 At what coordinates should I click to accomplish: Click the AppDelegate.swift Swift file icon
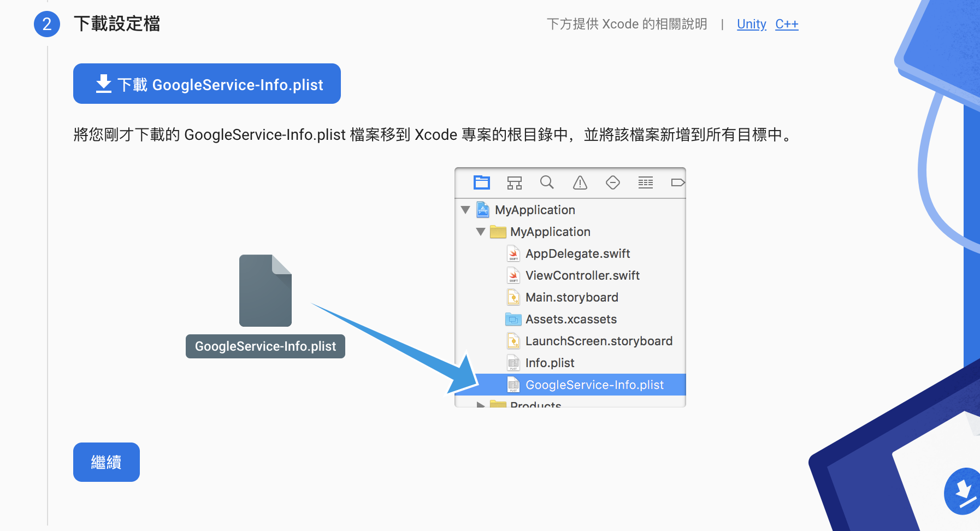(x=513, y=253)
